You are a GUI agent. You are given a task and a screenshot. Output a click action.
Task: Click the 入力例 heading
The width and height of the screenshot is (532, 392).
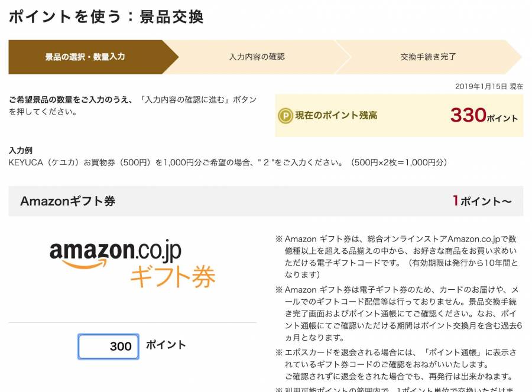point(20,150)
